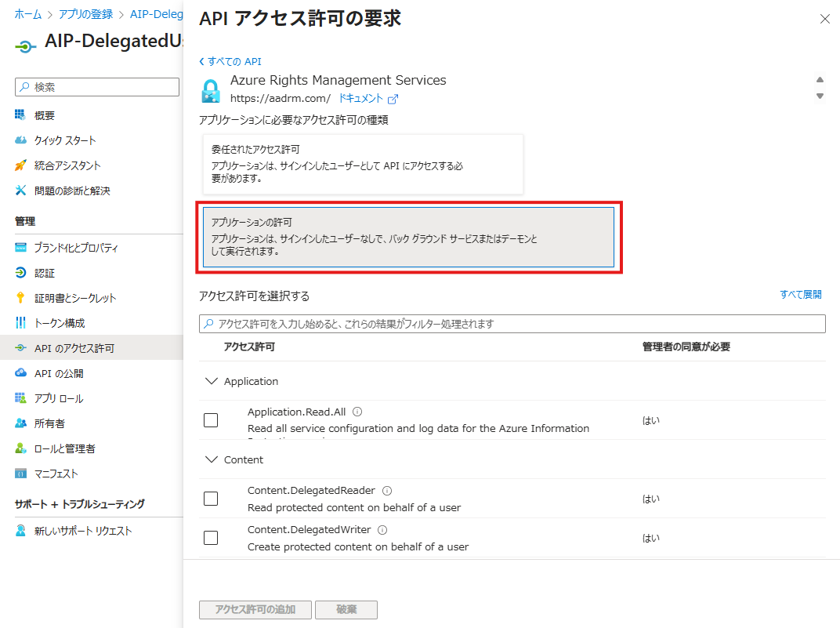Viewport: 840px width, 628px height.
Task: Click the app registration icon beside AIP-DelegatedU title
Action: (26, 46)
